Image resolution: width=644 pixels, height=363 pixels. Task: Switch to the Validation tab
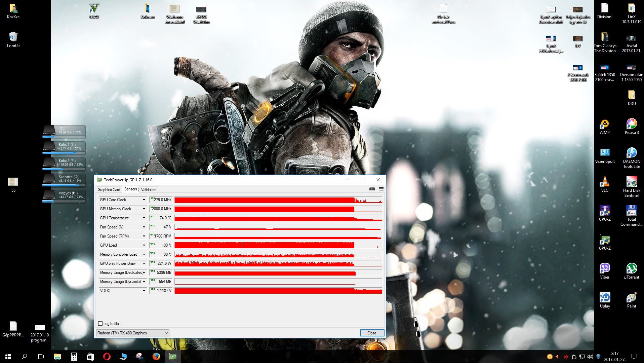pos(149,190)
